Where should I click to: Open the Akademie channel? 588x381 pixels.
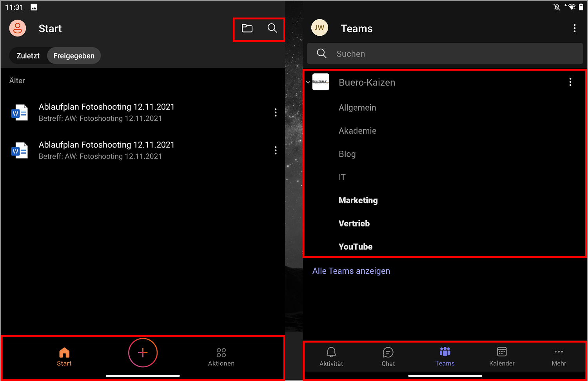click(358, 131)
